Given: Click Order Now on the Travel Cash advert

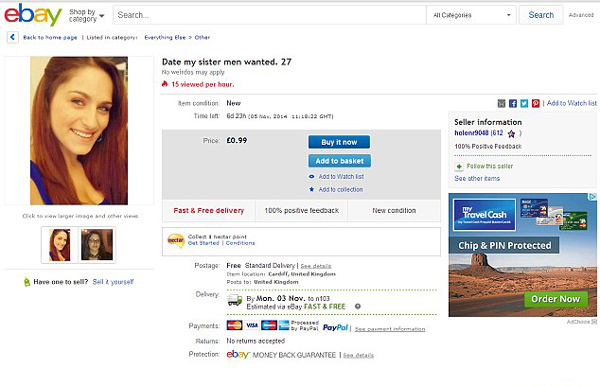Looking at the screenshot, I should pyautogui.click(x=555, y=299).
